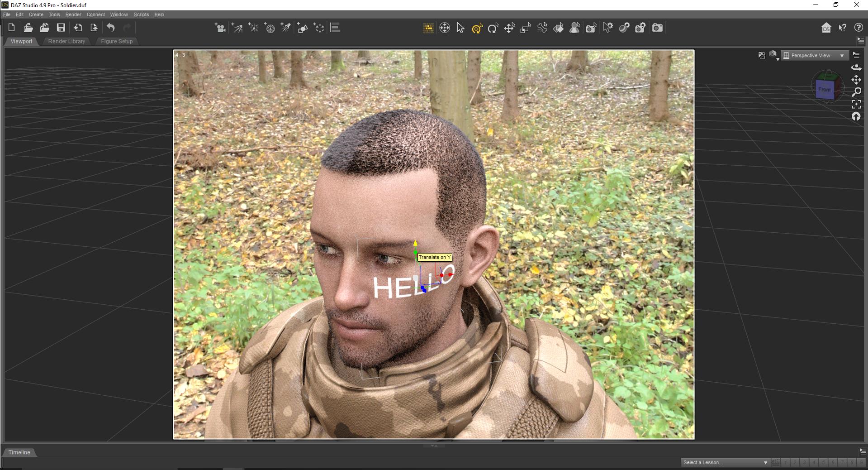Open the Select a Lesson dropdown
868x470 pixels.
(725, 462)
